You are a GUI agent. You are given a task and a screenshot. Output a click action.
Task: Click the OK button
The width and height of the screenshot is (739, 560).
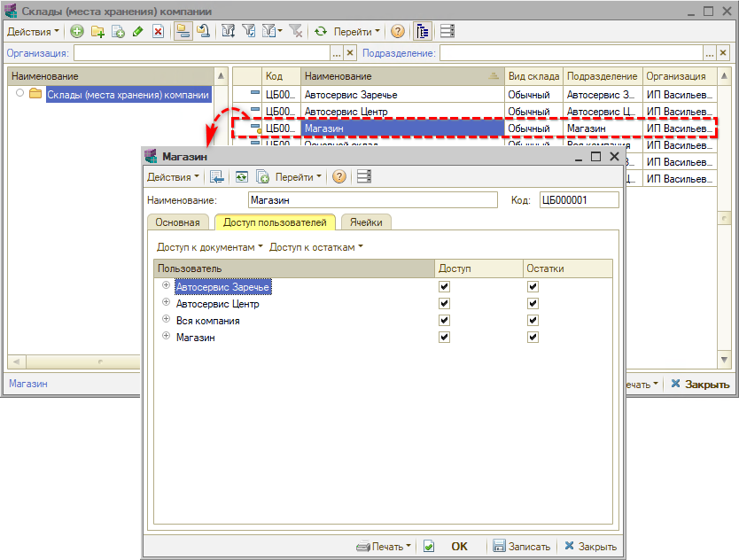click(x=459, y=547)
